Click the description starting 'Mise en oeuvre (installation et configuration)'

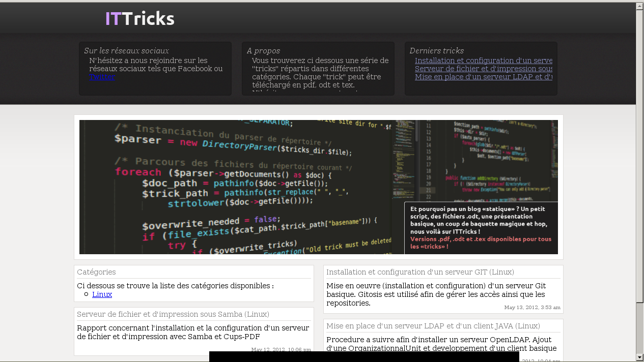tap(435, 294)
